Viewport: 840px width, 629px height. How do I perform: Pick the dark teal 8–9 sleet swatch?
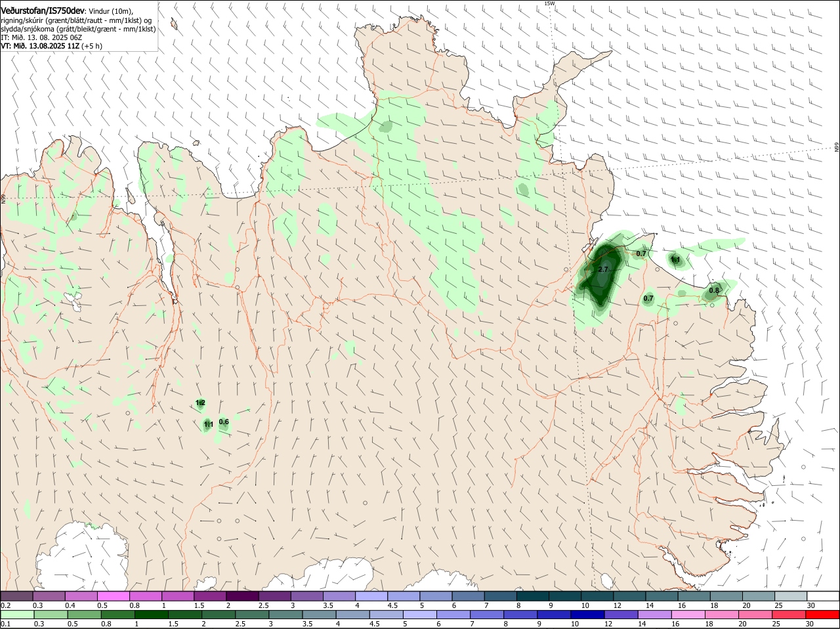534,596
